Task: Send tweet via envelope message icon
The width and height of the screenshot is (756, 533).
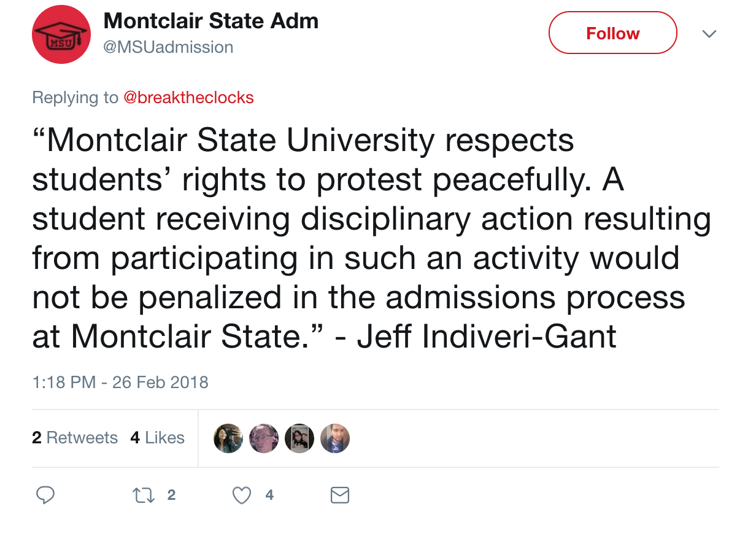Action: tap(340, 495)
